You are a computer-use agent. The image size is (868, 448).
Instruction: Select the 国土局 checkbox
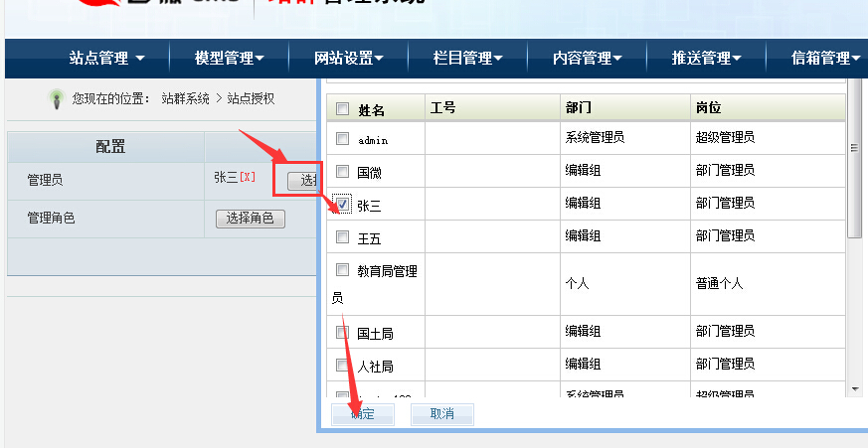click(x=342, y=332)
